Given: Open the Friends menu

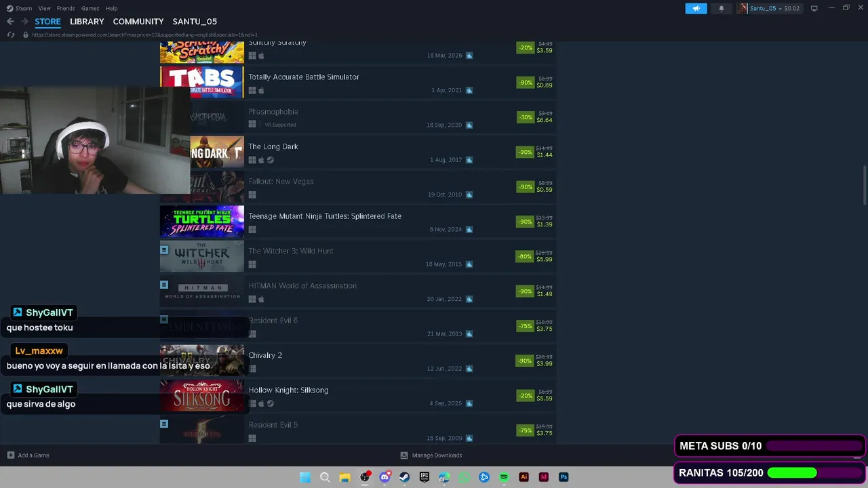Looking at the screenshot, I should point(66,8).
